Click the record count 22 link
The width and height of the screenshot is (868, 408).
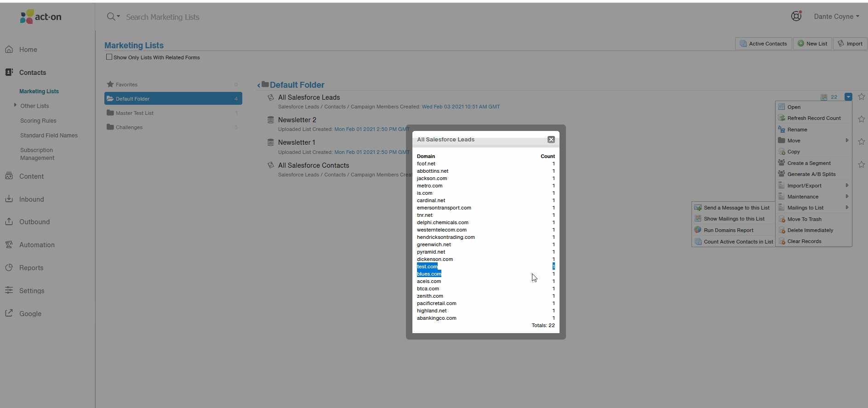[x=834, y=97]
